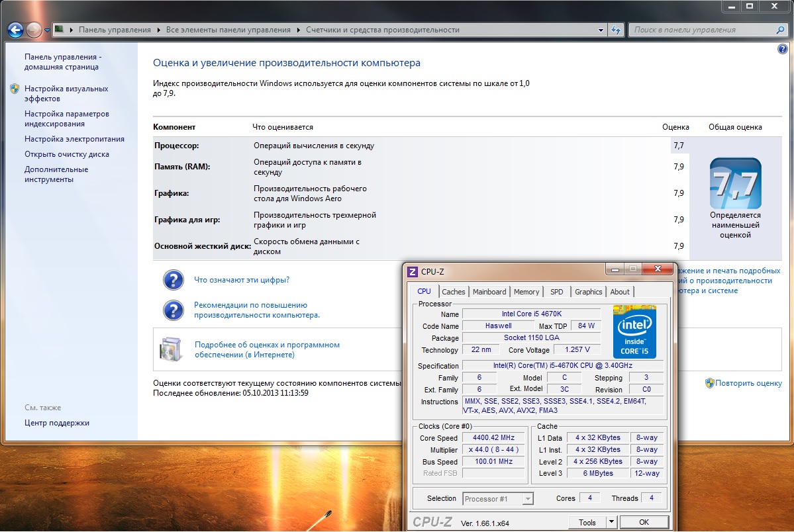
Task: Open 'Панель управления - домашняя страница' link
Action: click(x=63, y=62)
